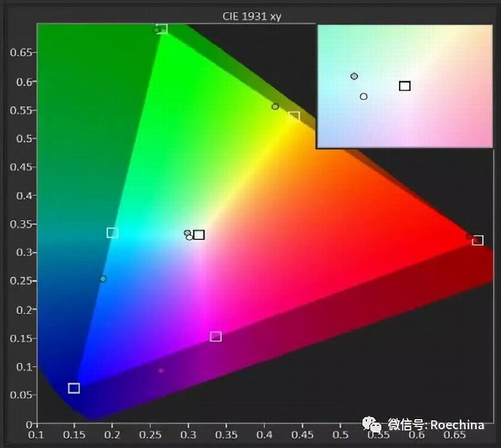The width and height of the screenshot is (501, 448).
Task: Select the cyan secondary target square
Action: click(112, 233)
